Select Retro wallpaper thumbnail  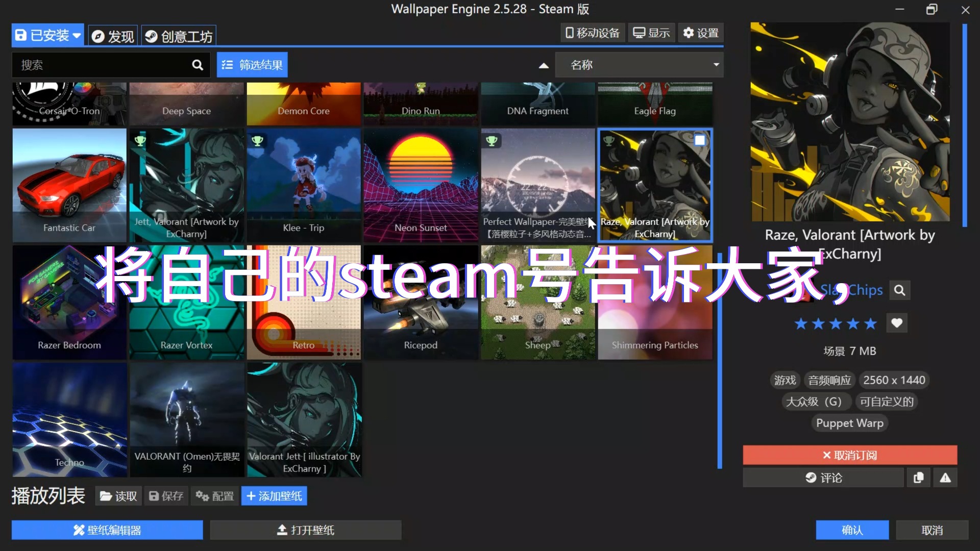click(x=304, y=303)
